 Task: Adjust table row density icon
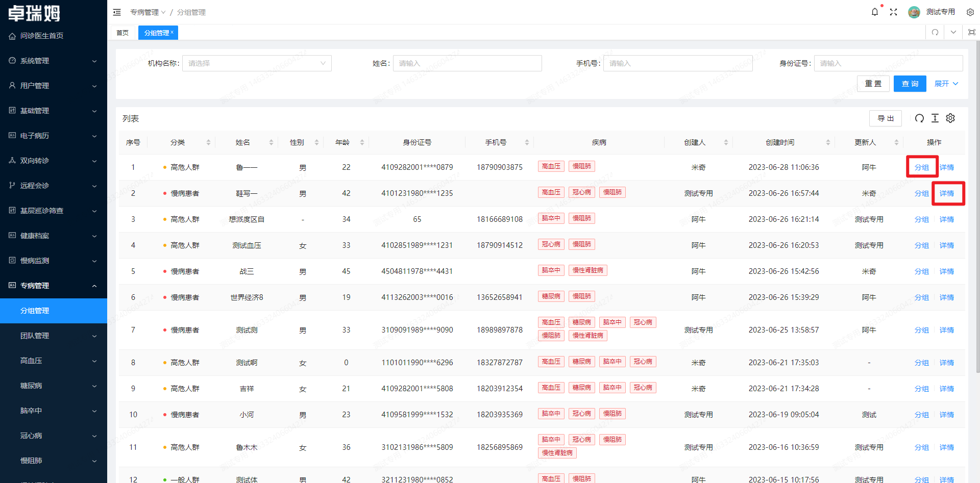[935, 118]
